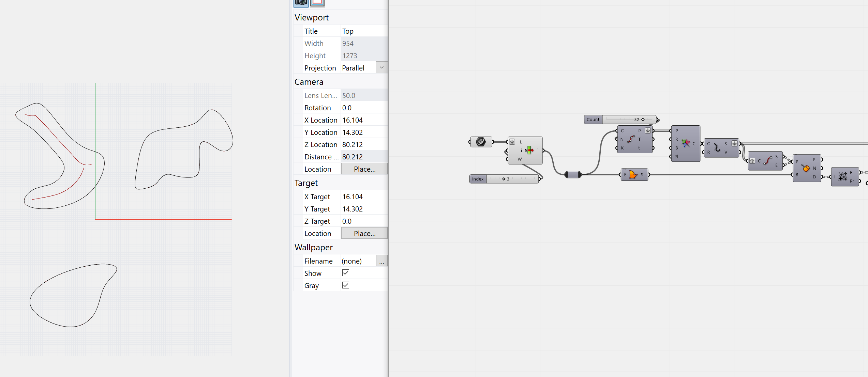
Task: Click the Boundary Surfaces orange icon
Action: [x=633, y=175]
